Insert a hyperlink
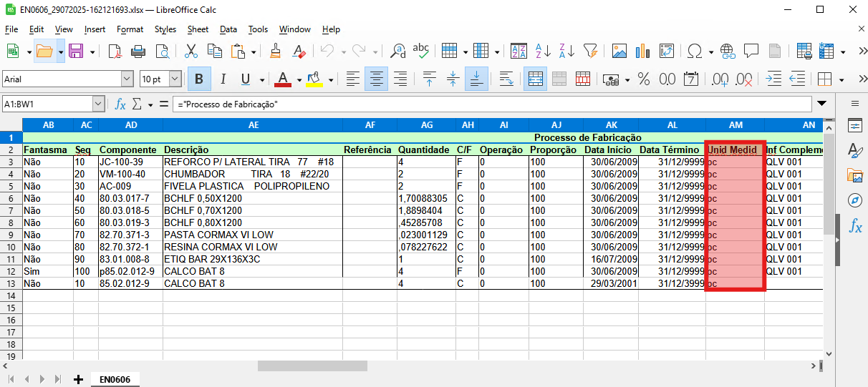The height and width of the screenshot is (387, 868). (728, 52)
